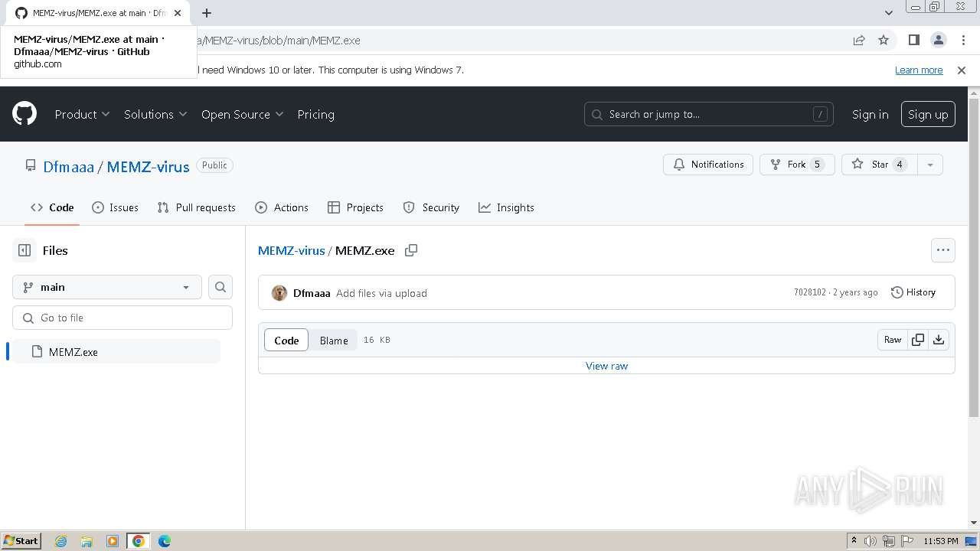Switch to the Insights tab

pos(506,207)
